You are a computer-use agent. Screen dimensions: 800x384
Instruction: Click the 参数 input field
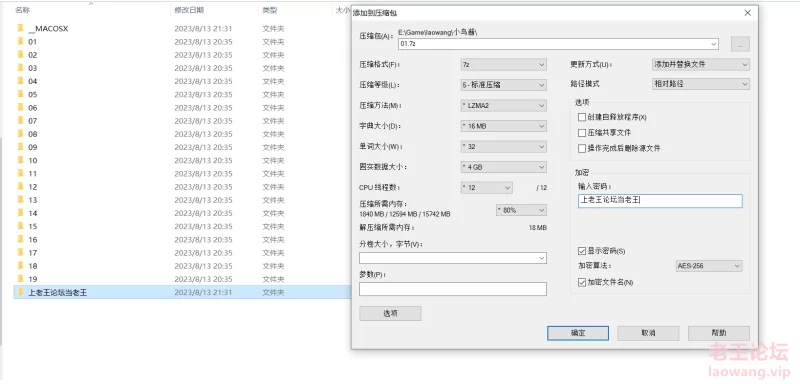click(453, 289)
